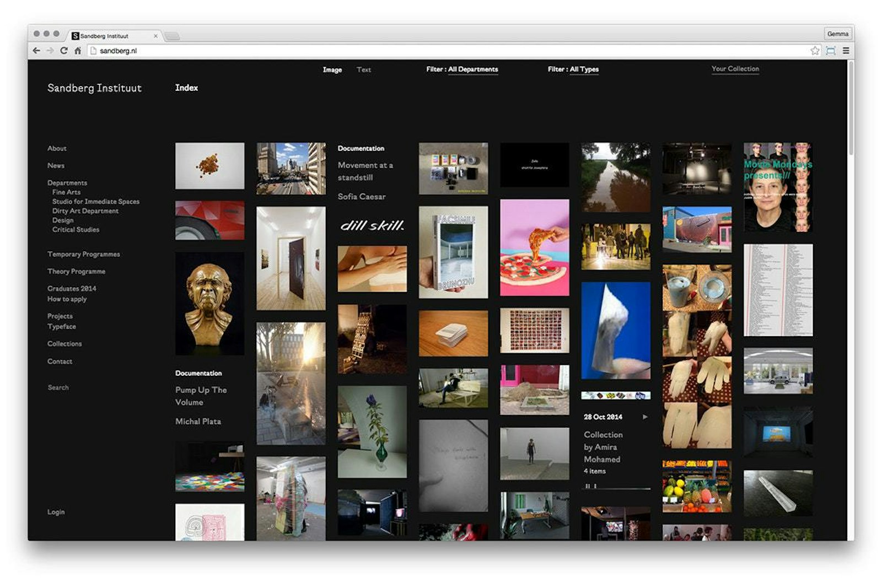Open the Chrome hamburger menu
Viewport: 882px width, 588px height.
pyautogui.click(x=846, y=51)
